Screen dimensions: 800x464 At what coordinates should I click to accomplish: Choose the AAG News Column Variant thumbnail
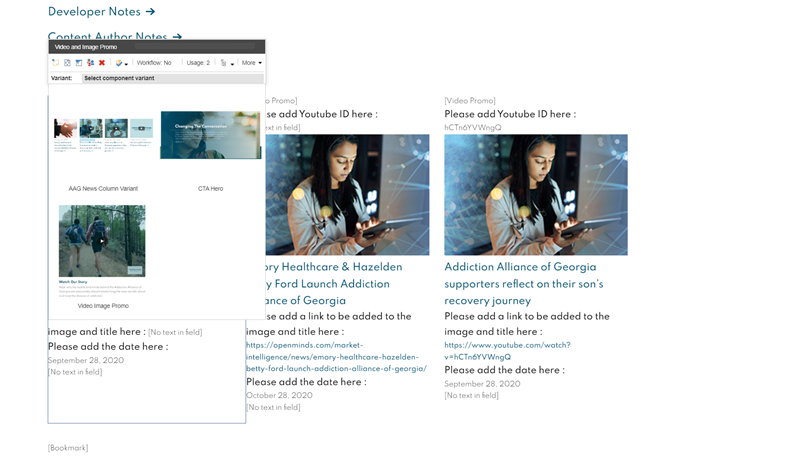click(x=103, y=135)
